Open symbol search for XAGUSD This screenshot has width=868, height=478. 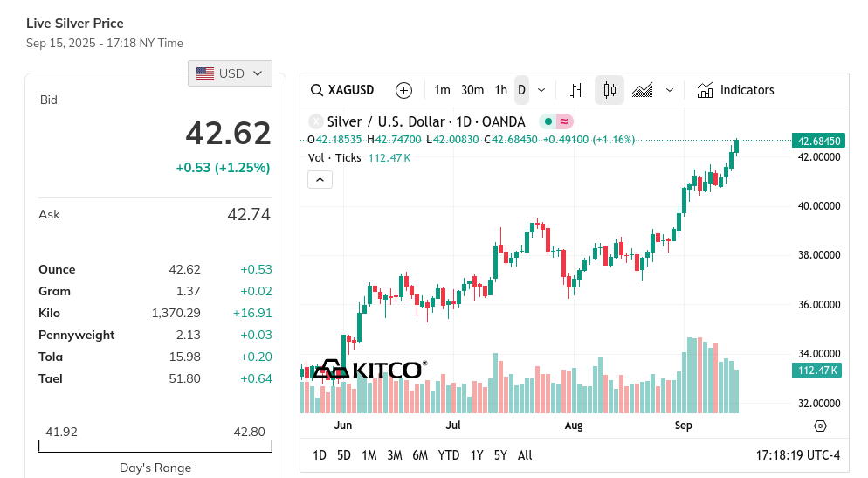pos(342,90)
